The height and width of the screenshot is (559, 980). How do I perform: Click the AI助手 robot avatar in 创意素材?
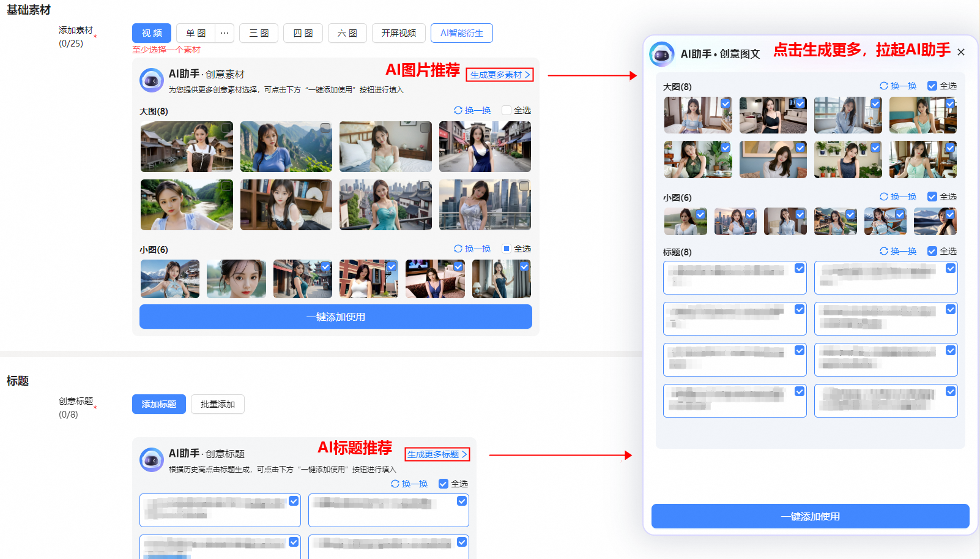click(151, 80)
